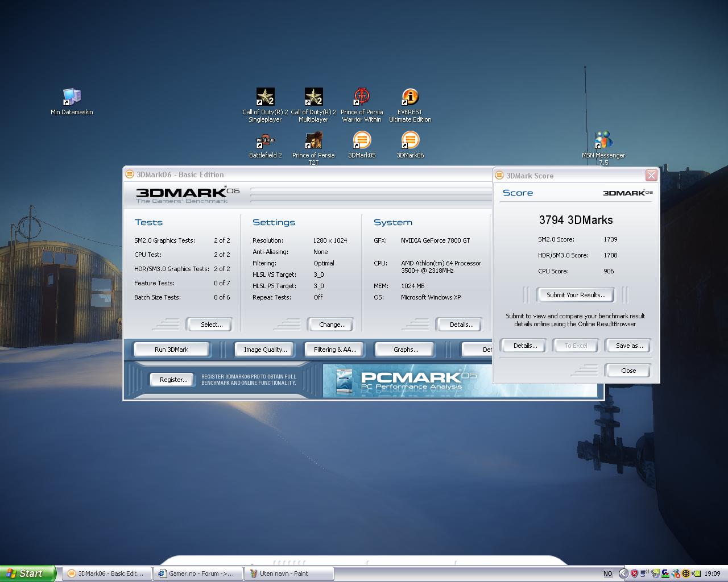728x582 pixels.
Task: Open EVEREST Ultimate Edition shortcut
Action: tap(410, 105)
